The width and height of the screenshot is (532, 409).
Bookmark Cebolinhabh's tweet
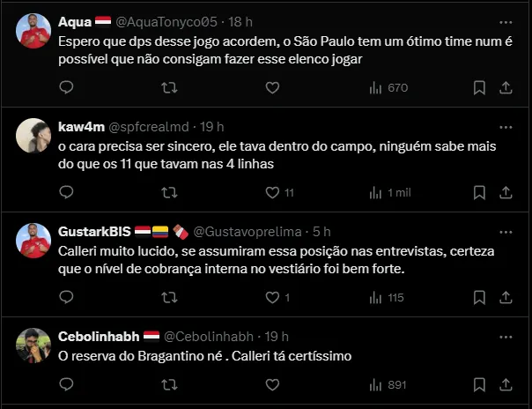pyautogui.click(x=479, y=384)
